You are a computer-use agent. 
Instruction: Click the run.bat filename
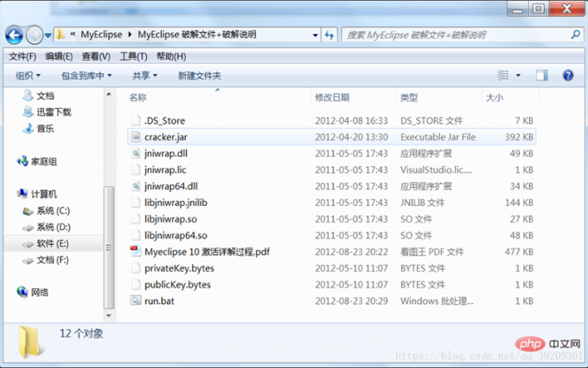[x=159, y=301]
